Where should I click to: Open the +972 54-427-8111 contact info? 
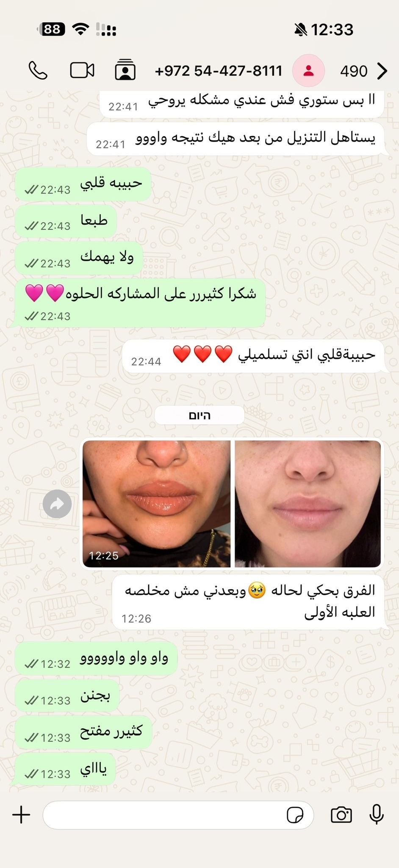click(219, 71)
